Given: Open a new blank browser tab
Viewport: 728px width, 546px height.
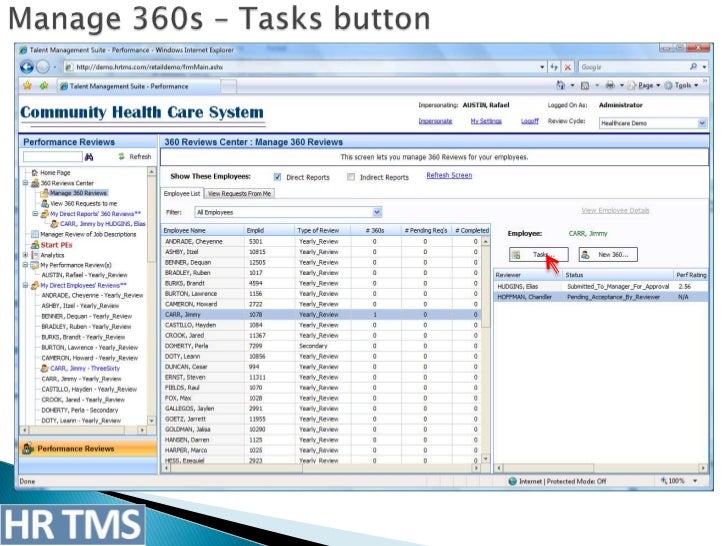Looking at the screenshot, I should 228,86.
